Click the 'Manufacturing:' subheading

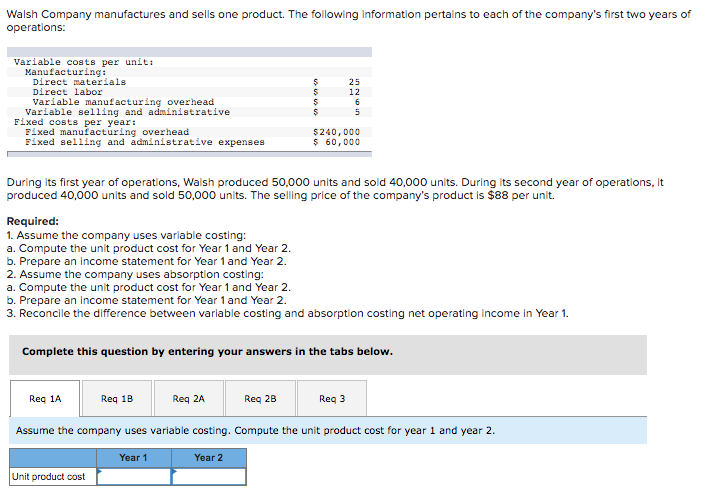[x=66, y=72]
